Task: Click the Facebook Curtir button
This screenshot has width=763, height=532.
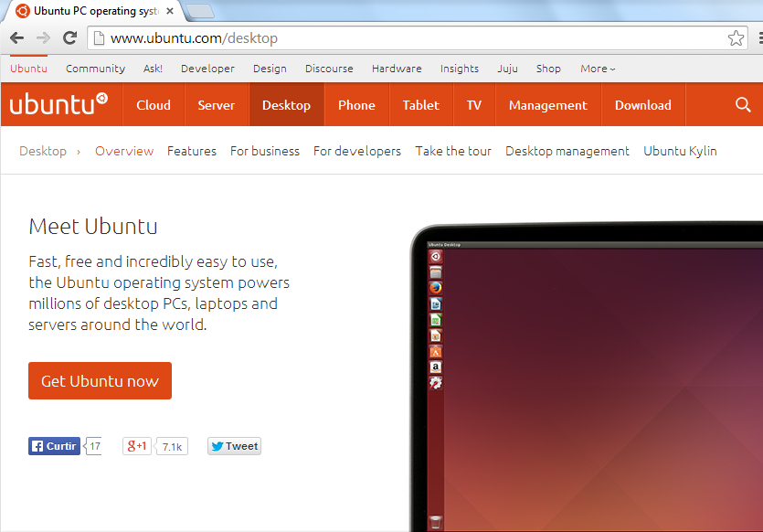Action: point(54,446)
